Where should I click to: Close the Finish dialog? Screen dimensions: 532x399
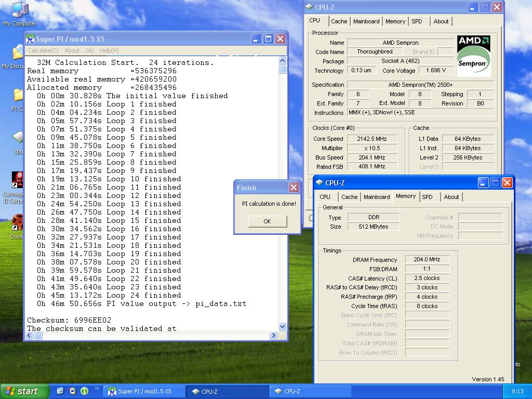[x=294, y=187]
